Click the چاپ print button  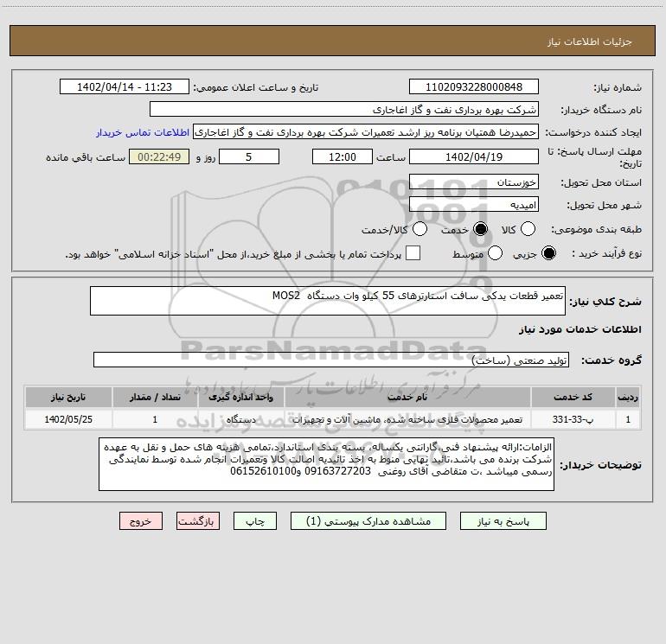[x=255, y=521]
